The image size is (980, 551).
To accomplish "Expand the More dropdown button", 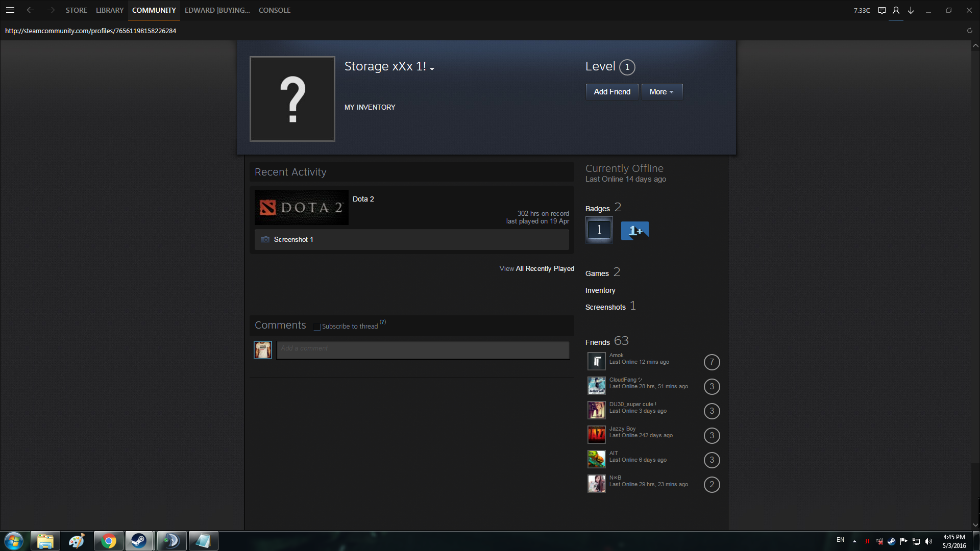I will click(x=661, y=92).
